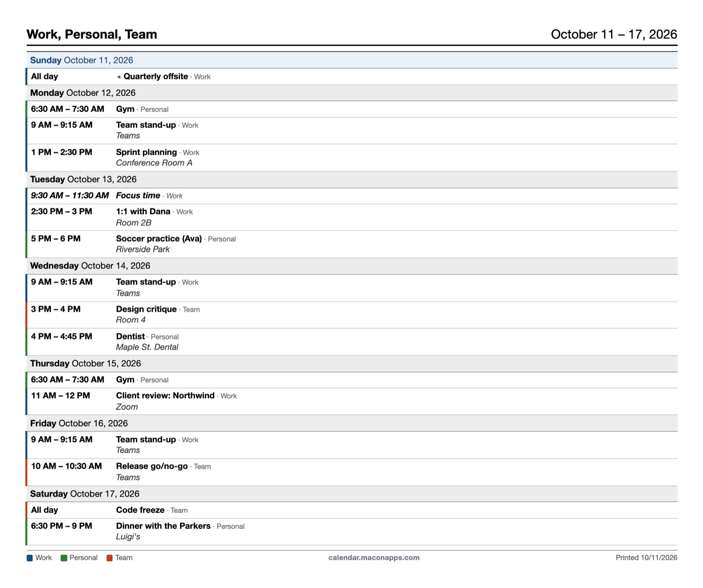Click the October 11 – 17, 2026 date range

pyautogui.click(x=614, y=34)
